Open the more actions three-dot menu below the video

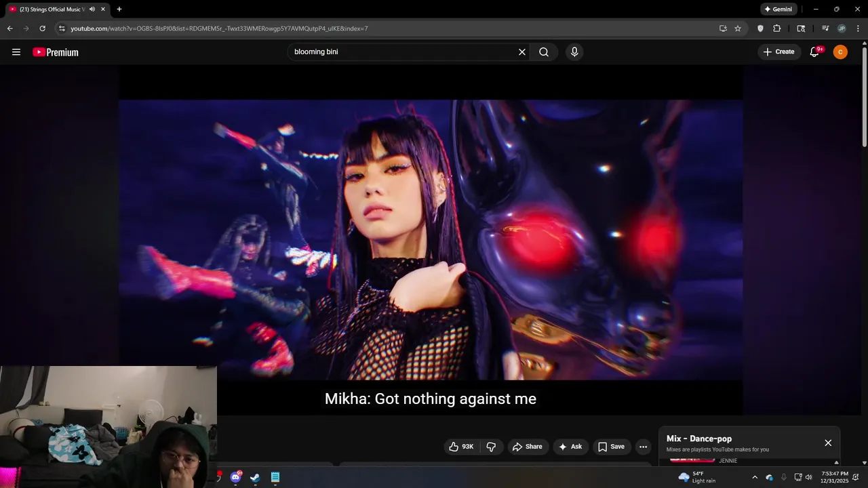click(x=644, y=447)
